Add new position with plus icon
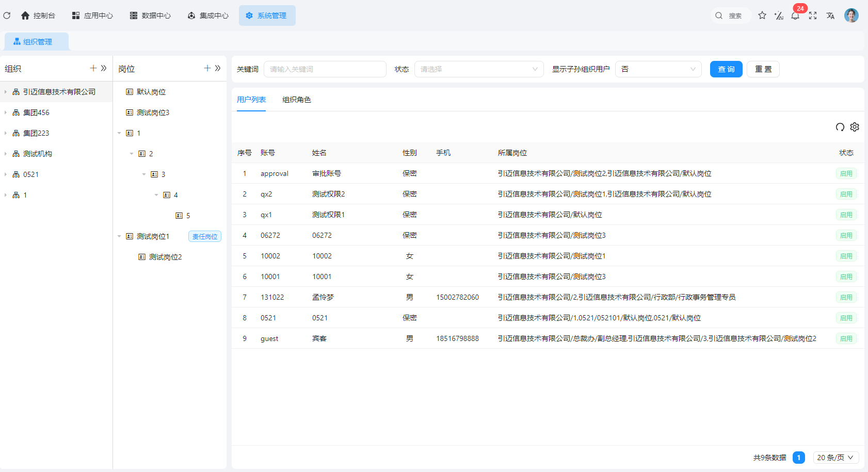This screenshot has height=472, width=868. [x=207, y=68]
